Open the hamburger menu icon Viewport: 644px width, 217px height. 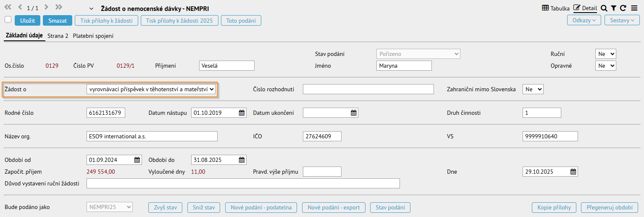634,8
